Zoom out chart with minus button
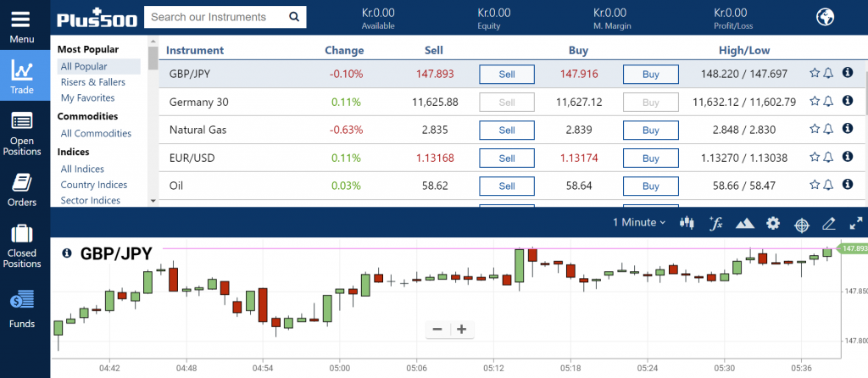 coord(437,330)
